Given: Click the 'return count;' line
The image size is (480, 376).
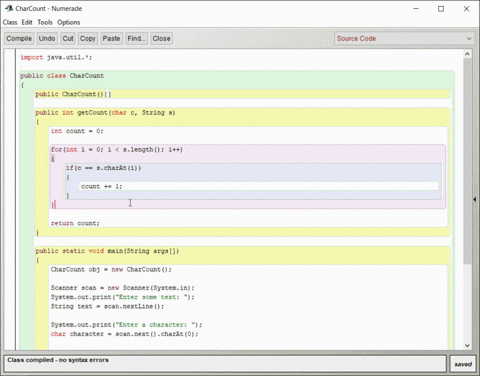Looking at the screenshot, I should click(75, 223).
